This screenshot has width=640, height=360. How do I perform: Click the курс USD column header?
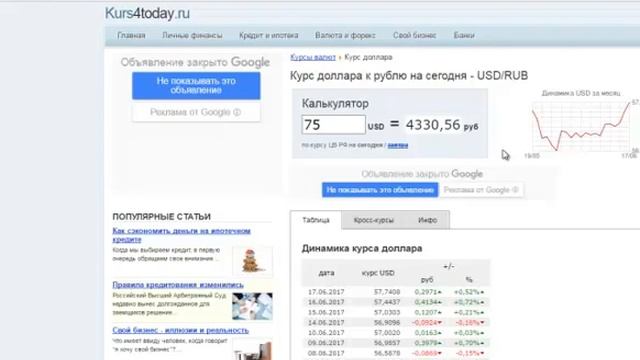[x=378, y=273]
